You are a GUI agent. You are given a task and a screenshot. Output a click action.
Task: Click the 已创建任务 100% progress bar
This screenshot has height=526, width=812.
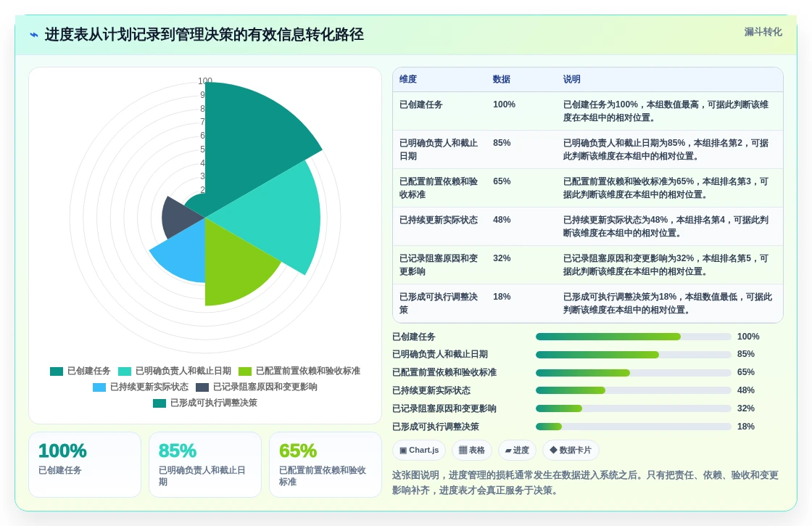click(x=634, y=337)
